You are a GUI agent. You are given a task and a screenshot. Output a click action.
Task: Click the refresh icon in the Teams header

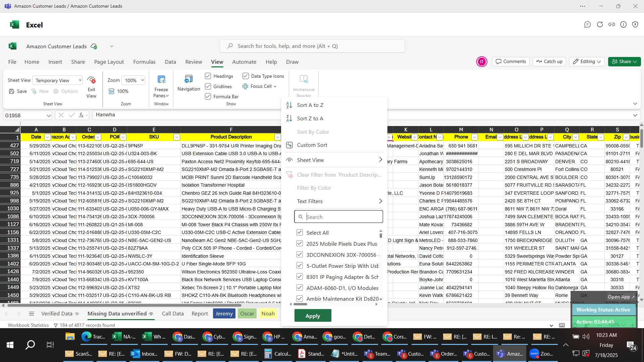[600, 24]
